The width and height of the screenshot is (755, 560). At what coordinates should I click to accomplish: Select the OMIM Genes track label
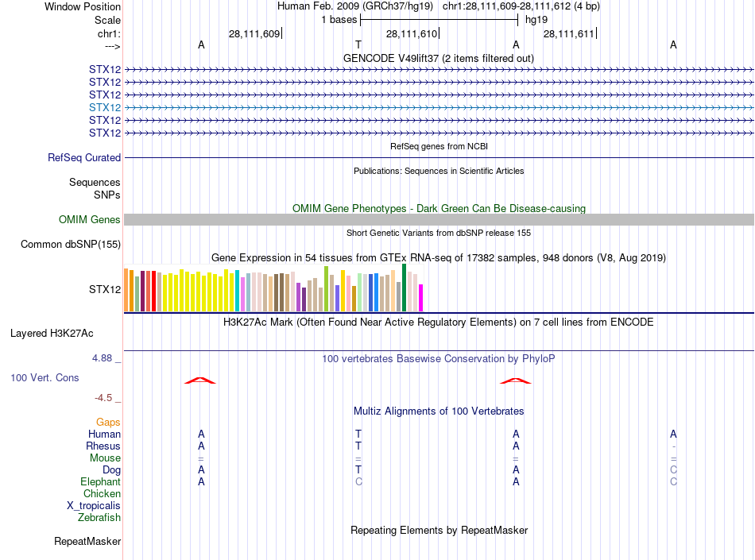[x=89, y=220]
